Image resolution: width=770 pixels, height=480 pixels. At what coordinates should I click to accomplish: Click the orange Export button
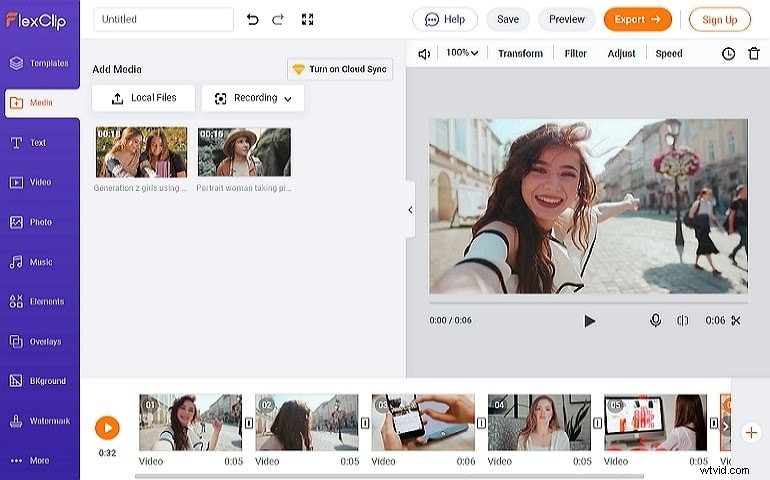637,19
